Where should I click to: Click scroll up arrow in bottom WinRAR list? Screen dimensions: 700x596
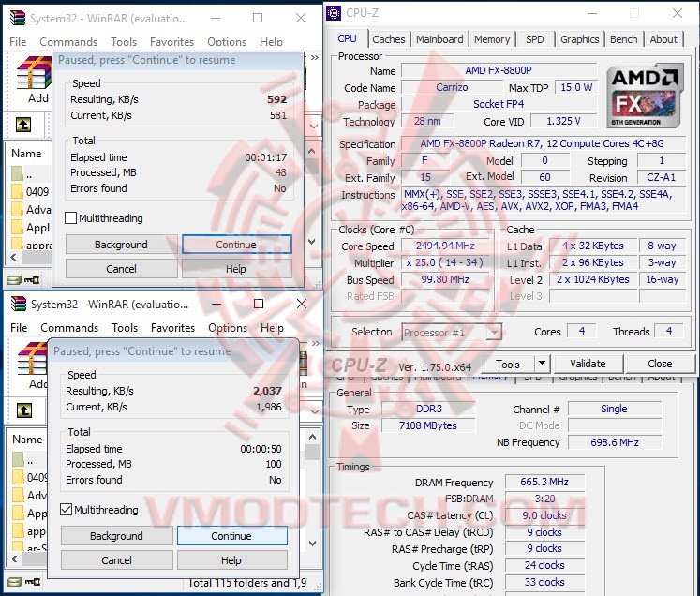[312, 437]
